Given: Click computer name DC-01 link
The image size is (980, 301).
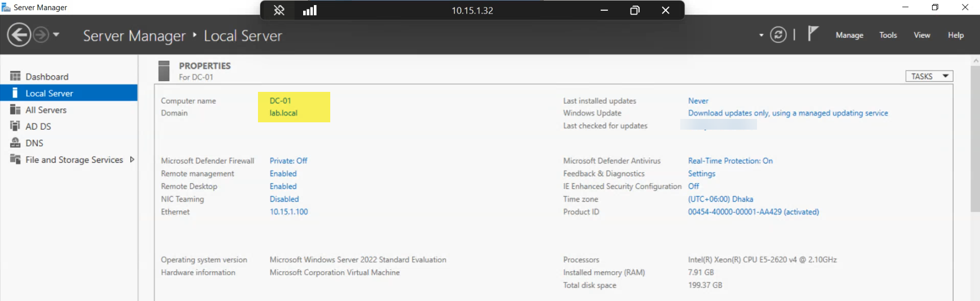Looking at the screenshot, I should (x=280, y=101).
